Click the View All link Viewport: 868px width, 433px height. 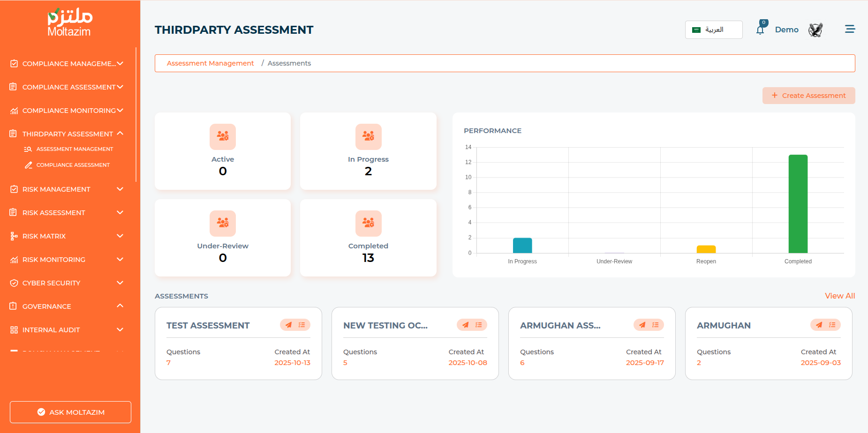(x=839, y=296)
